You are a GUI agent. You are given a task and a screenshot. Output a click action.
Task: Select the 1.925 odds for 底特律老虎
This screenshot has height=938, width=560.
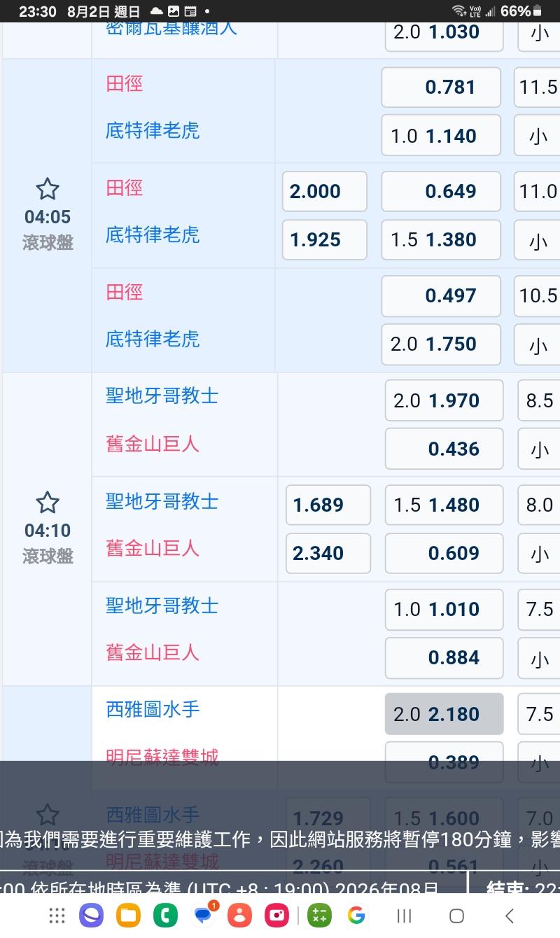(x=325, y=239)
